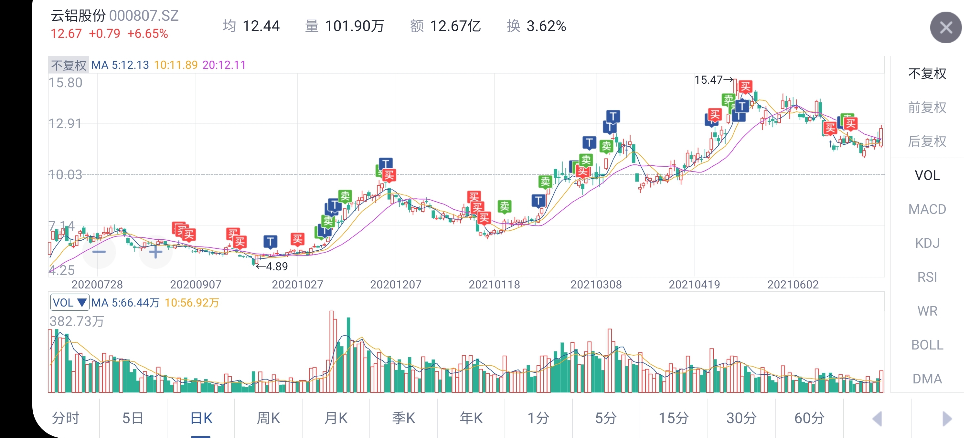Close the full-screen chart view
980x438 pixels.
pyautogui.click(x=946, y=27)
